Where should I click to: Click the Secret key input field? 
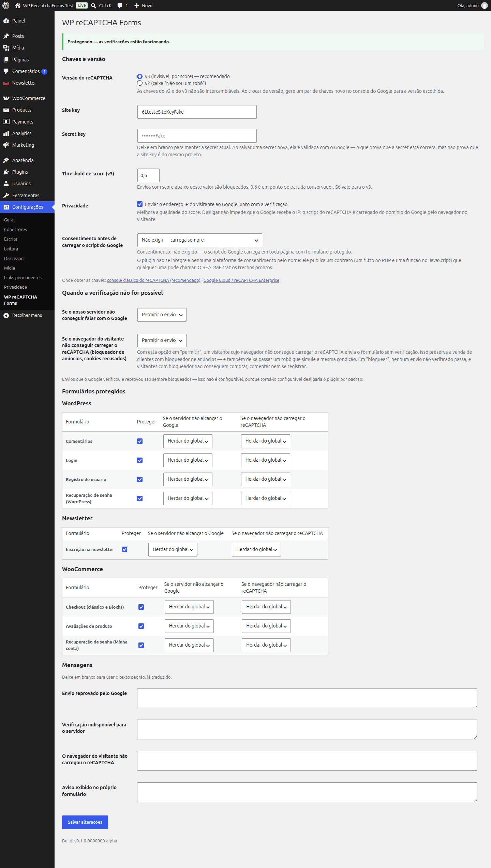pos(197,136)
